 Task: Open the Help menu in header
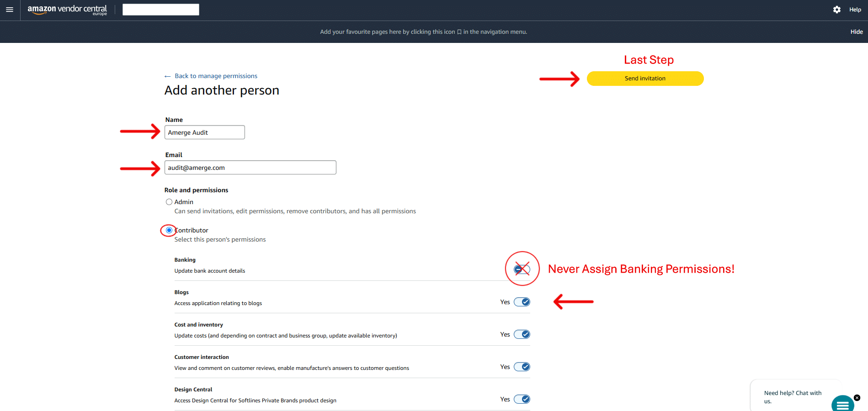click(855, 10)
